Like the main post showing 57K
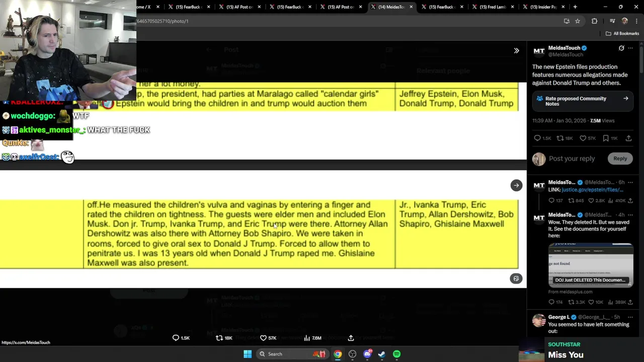Image resolution: width=644 pixels, height=362 pixels. click(x=583, y=138)
